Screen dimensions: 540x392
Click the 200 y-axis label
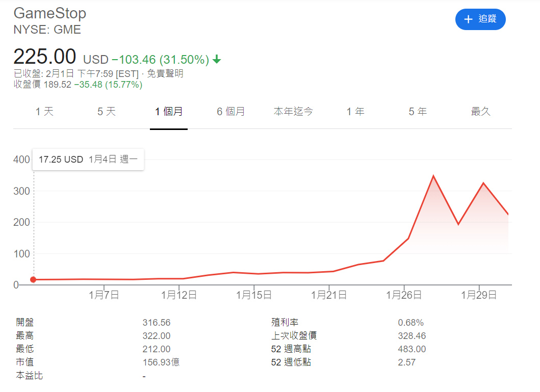point(21,222)
